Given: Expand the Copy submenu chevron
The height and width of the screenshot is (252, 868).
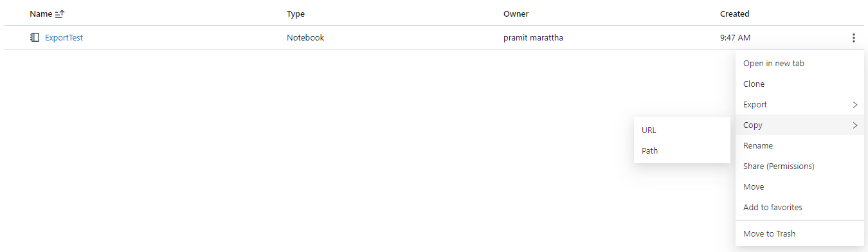Looking at the screenshot, I should click(x=854, y=125).
